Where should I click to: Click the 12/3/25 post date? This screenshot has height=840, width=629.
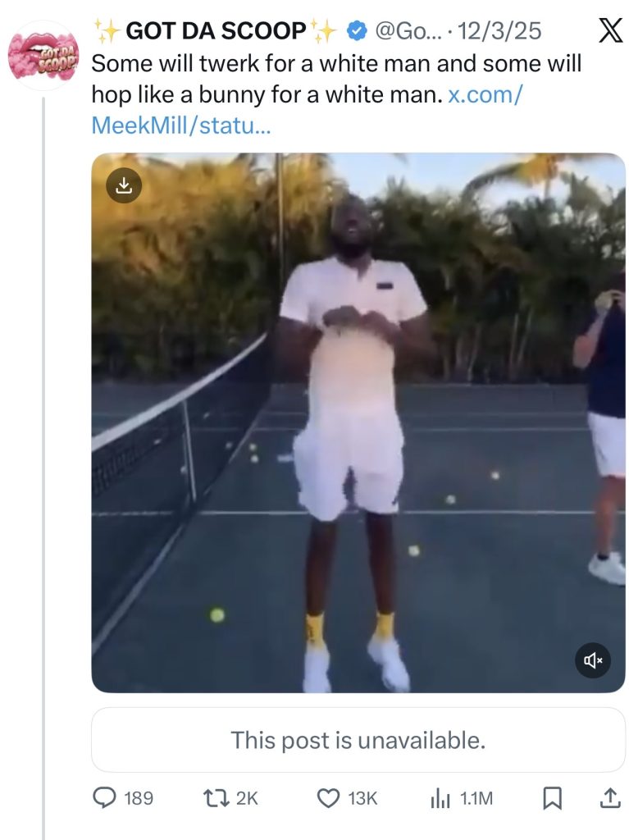500,32
